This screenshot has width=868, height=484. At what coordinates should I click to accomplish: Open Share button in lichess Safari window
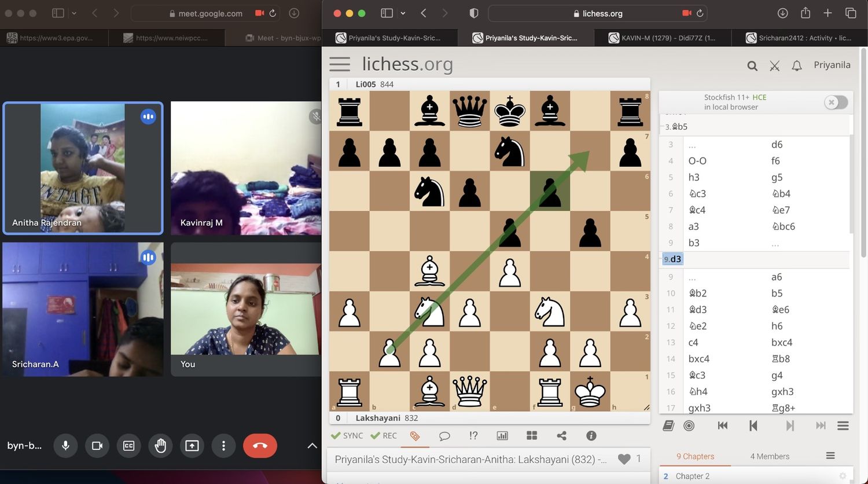pyautogui.click(x=805, y=12)
